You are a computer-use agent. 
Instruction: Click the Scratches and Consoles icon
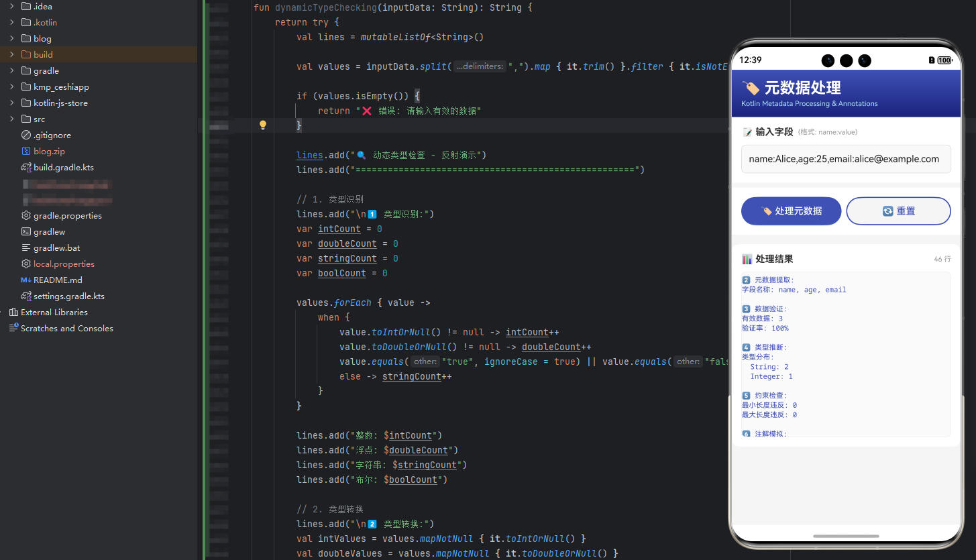pyautogui.click(x=13, y=328)
